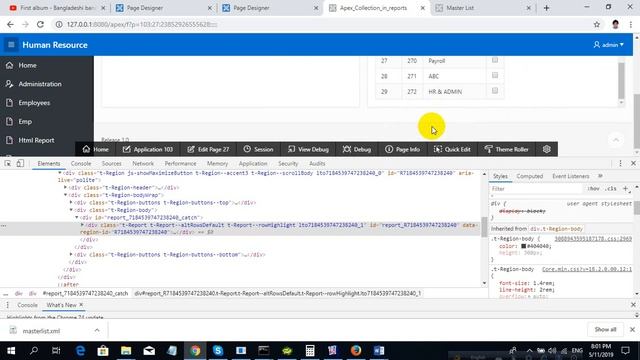Viewport: 640px width, 360px height.
Task: Open the masterlist.xml downloaded file
Action: (41, 331)
